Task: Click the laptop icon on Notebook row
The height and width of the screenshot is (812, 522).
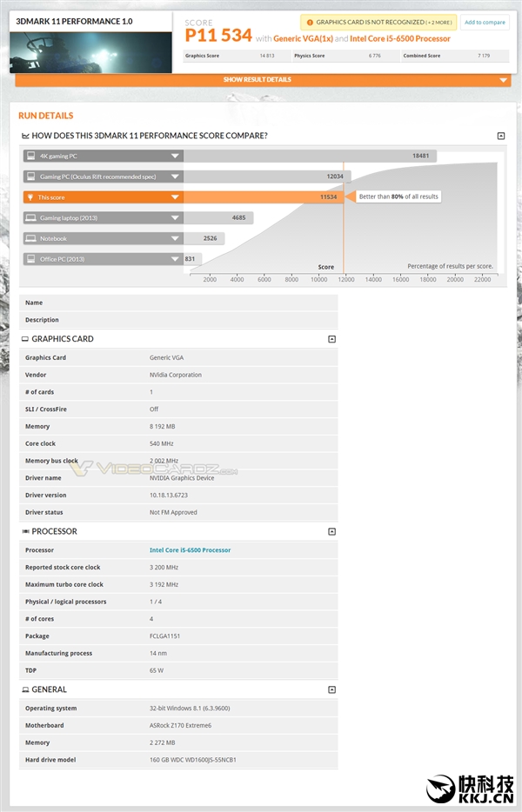Action: pos(31,238)
